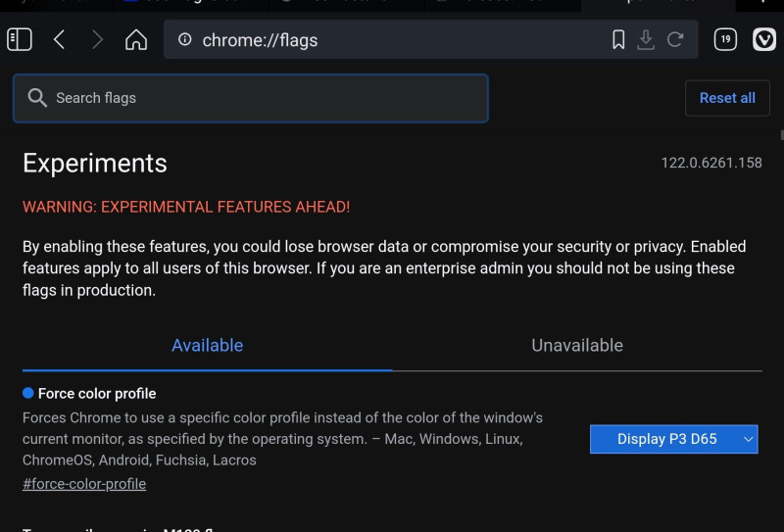
Task: Go forward with the forward arrow
Action: click(97, 39)
